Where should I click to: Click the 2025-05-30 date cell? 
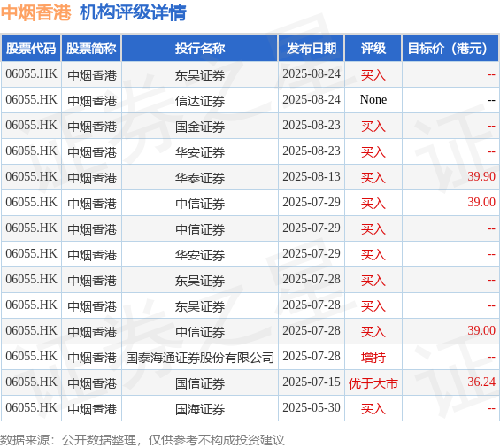[x=312, y=408]
